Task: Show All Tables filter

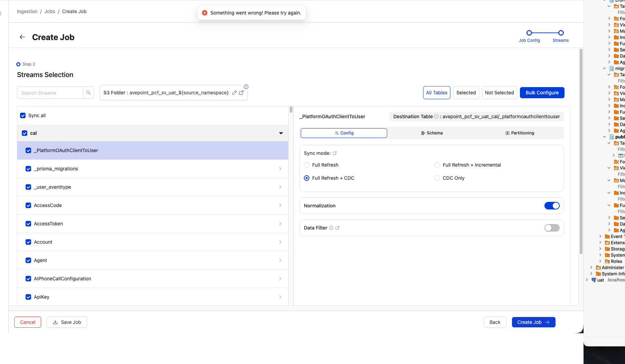Action: pos(437,93)
